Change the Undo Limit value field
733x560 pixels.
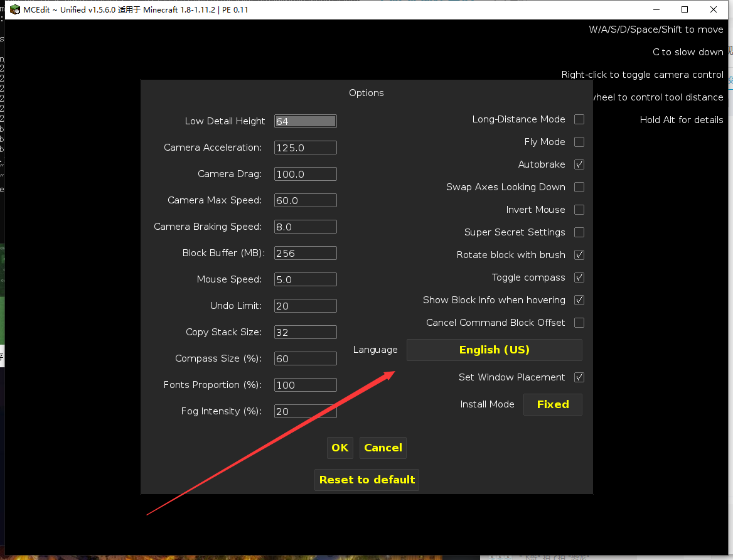click(x=305, y=306)
